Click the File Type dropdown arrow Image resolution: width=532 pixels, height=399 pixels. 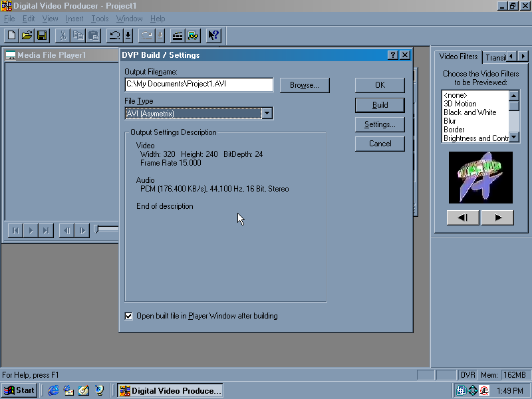tap(267, 113)
